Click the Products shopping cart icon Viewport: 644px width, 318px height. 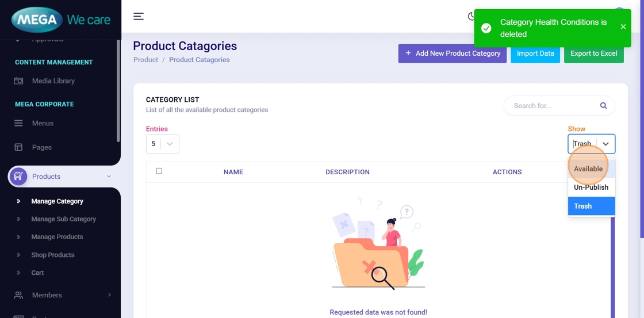(x=18, y=177)
